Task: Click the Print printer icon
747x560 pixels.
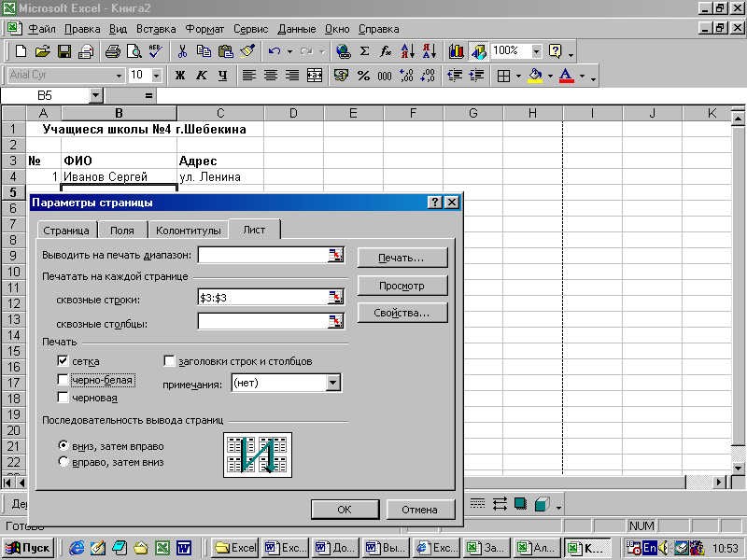Action: click(113, 51)
